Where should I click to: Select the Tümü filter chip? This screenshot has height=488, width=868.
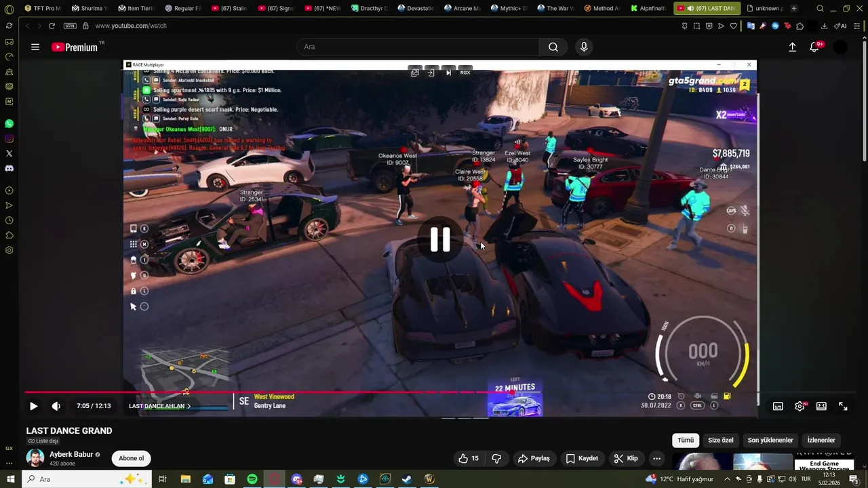click(686, 440)
